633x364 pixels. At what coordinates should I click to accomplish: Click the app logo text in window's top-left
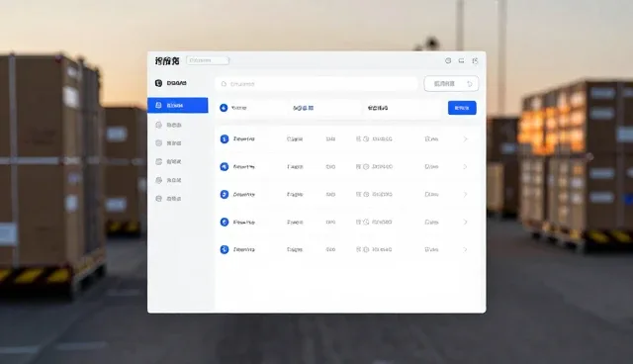click(167, 61)
